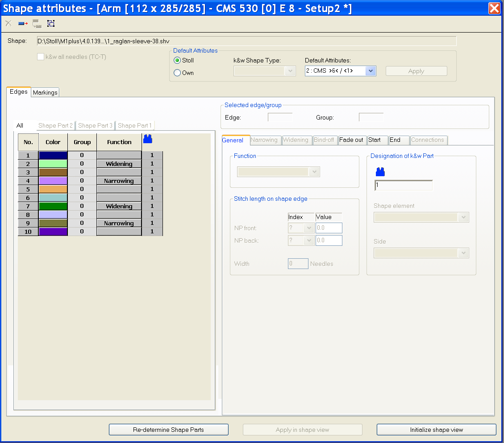Click the Re-determine Shape Parts button
504x443 pixels.
168,430
